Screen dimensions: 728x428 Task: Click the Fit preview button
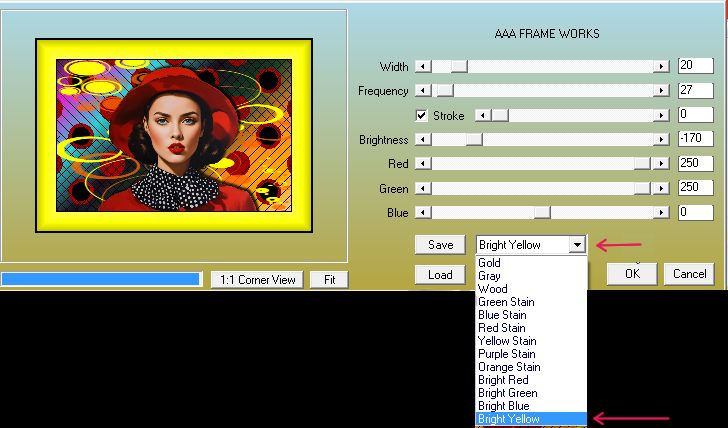[329, 280]
